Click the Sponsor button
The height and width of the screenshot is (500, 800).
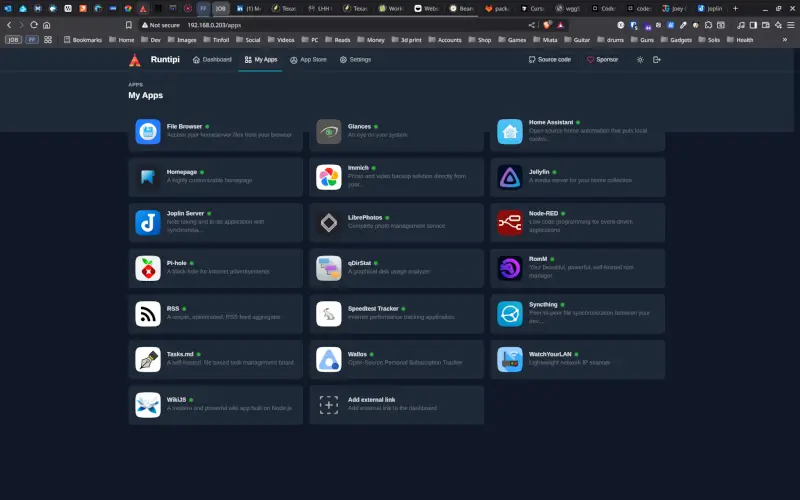coord(602,60)
